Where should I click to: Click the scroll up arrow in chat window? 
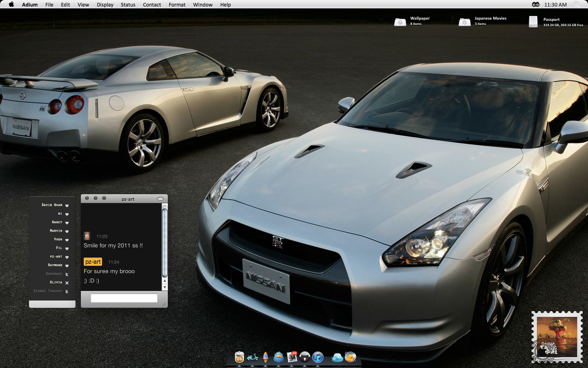click(165, 281)
